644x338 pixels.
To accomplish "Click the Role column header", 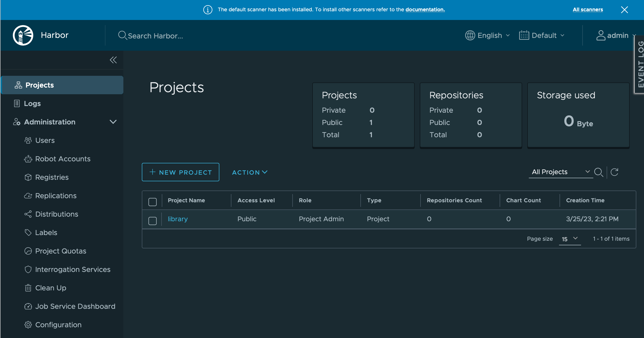I will [x=305, y=200].
